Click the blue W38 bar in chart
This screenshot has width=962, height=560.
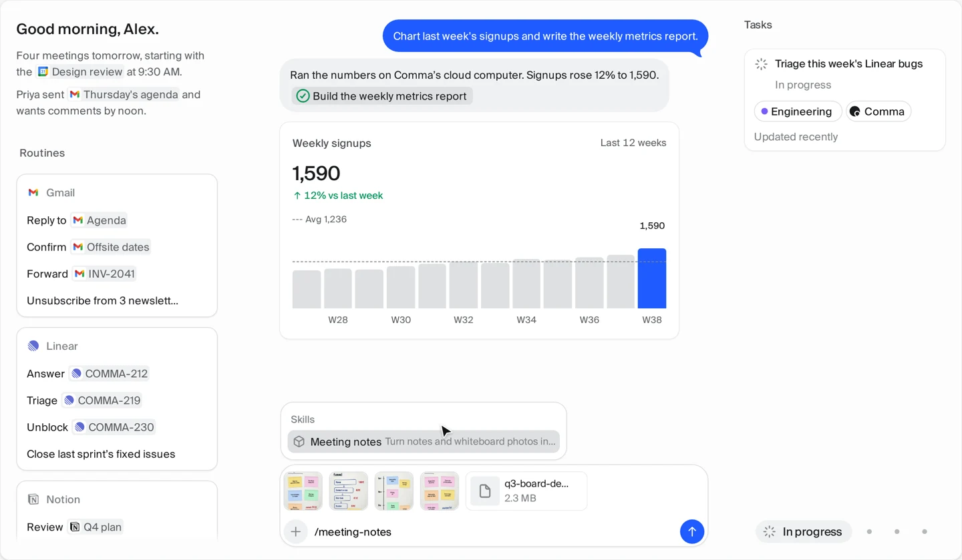point(652,278)
